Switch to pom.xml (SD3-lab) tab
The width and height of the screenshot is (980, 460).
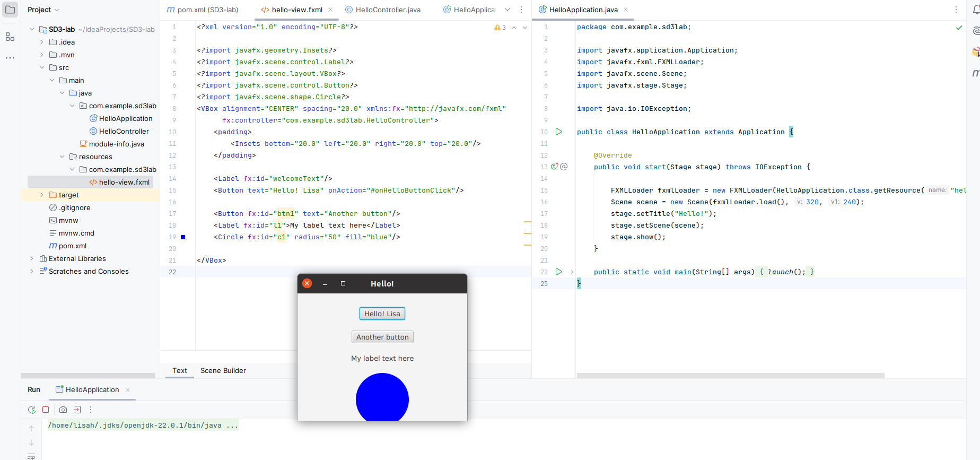(203, 10)
